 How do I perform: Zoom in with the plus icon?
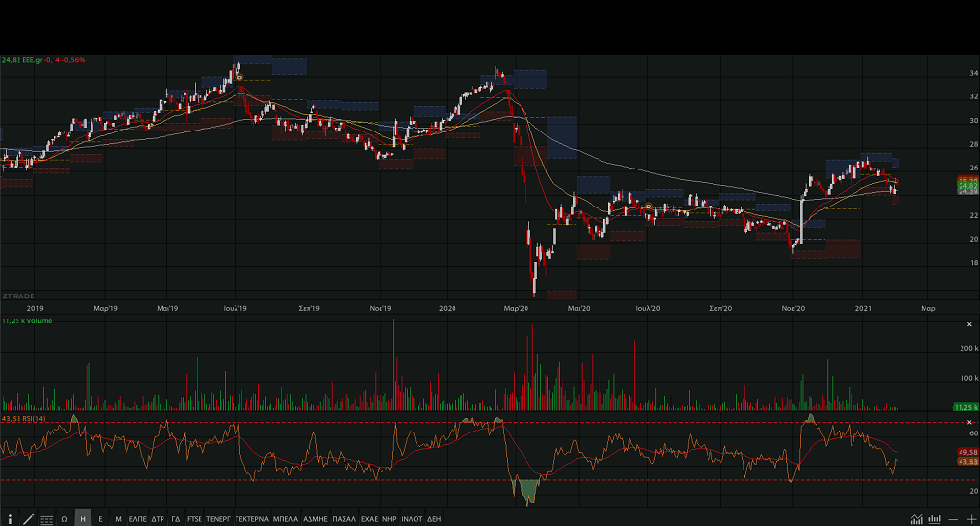pyautogui.click(x=970, y=519)
